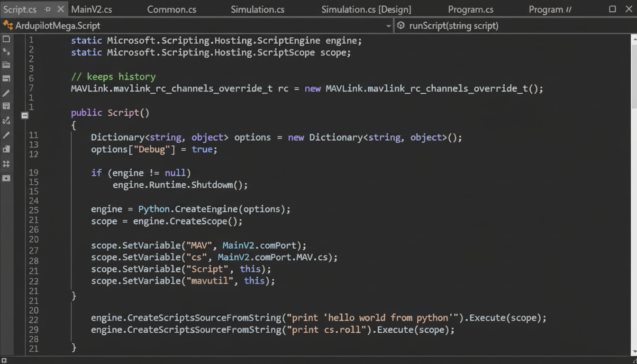Click the bottom camera-like icon in left sidebar
637x364 pixels.
[x=6, y=178]
